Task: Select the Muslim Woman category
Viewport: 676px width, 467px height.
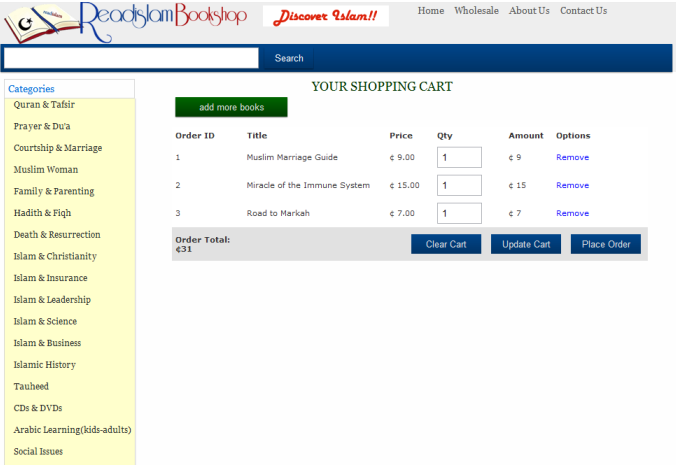Action: (46, 169)
